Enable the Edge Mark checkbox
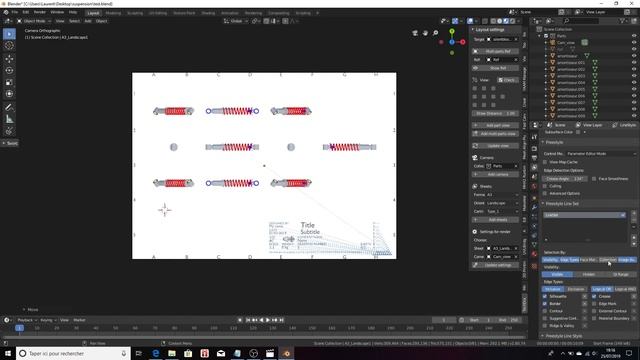This screenshot has height=360, width=640. click(594, 304)
